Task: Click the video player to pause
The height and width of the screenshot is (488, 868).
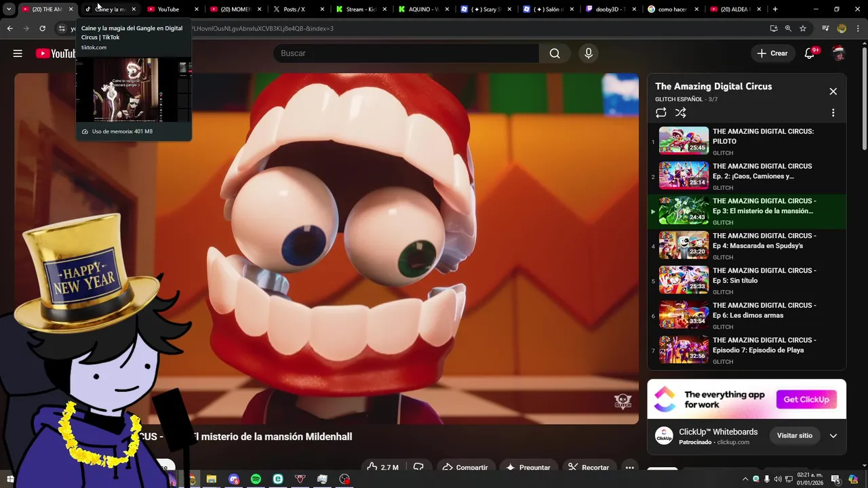Action: pos(326,249)
